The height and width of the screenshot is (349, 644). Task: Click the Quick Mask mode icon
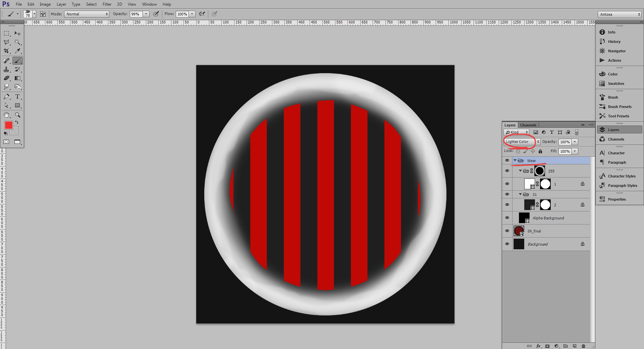coord(6,142)
